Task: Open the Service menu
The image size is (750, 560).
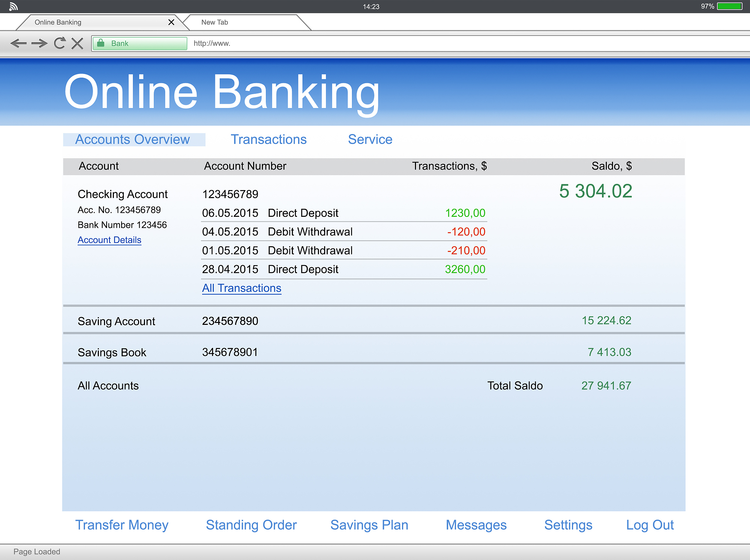Action: tap(370, 140)
